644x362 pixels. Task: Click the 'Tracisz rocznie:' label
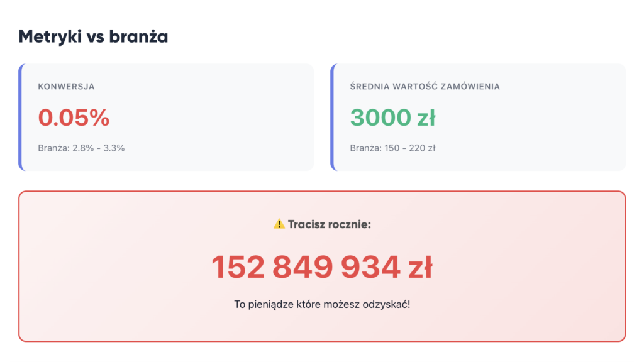coord(330,224)
